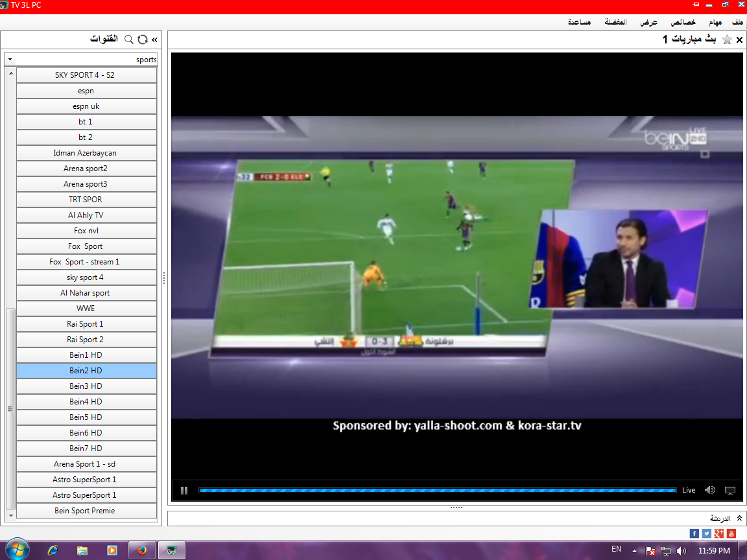The image size is (747, 560).
Task: Choose Bein1 HD channel
Action: tap(86, 355)
